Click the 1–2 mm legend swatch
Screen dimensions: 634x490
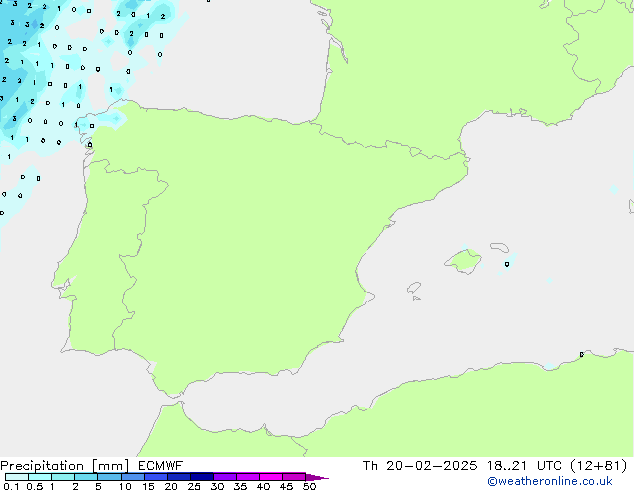click(x=63, y=477)
